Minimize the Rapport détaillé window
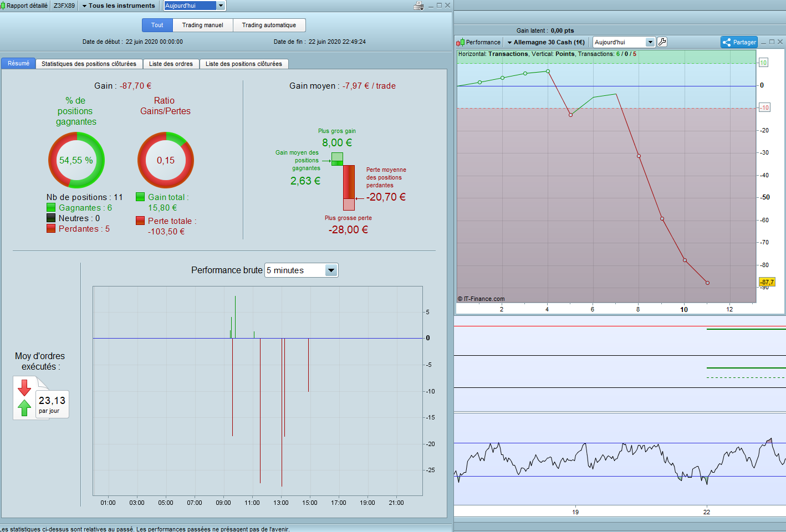The width and height of the screenshot is (786, 532). 431,6
